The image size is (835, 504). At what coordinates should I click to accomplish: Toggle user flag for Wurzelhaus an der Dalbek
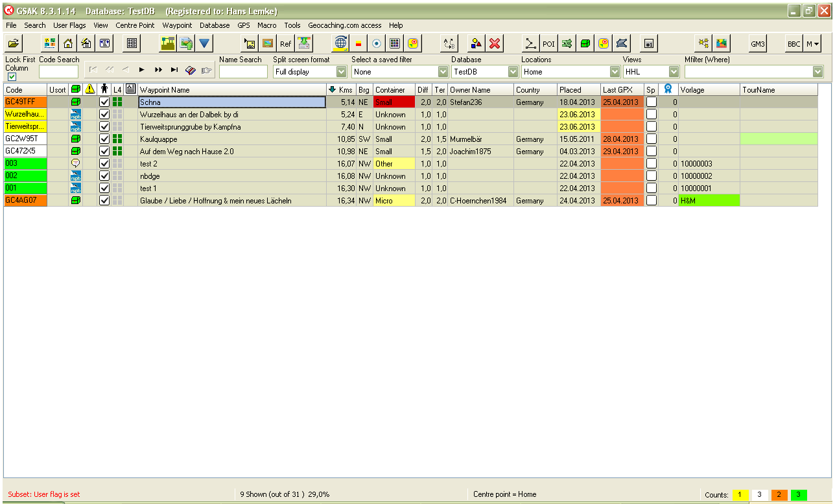(x=104, y=114)
